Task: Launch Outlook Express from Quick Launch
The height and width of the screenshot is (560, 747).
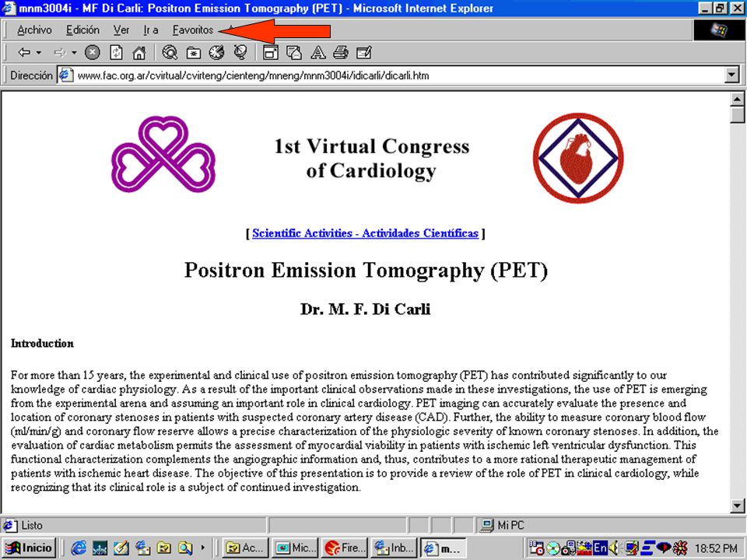Action: pyautogui.click(x=142, y=548)
